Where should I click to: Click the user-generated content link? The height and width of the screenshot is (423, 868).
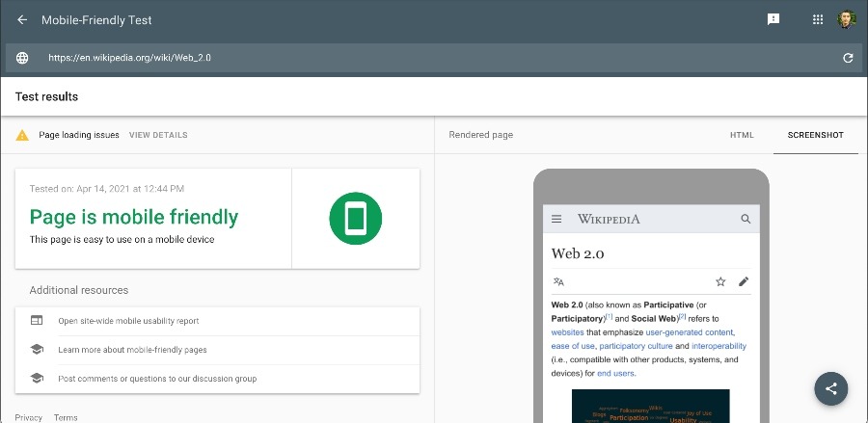click(691, 332)
